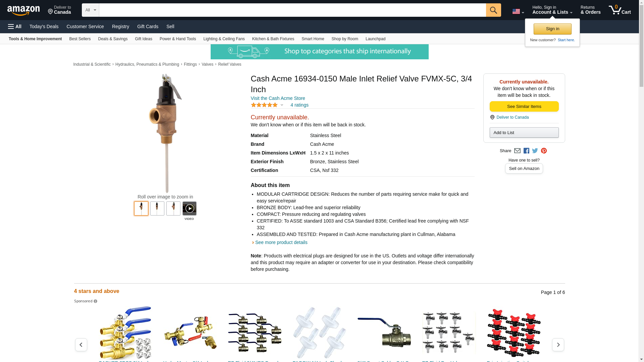Share product on Twitter
644x362 pixels.
pos(535,151)
